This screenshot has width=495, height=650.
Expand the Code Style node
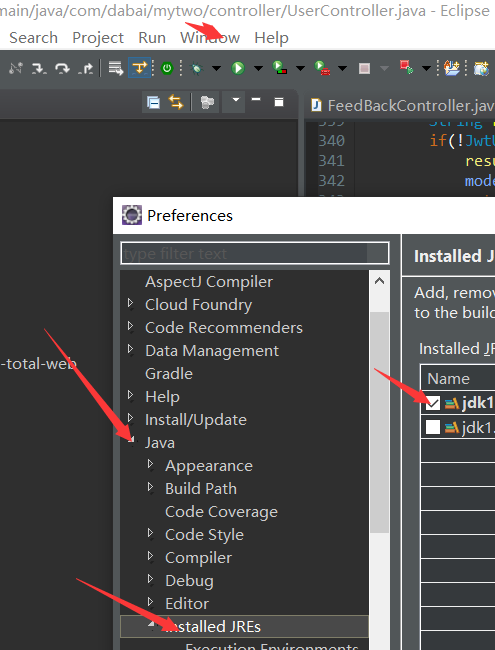[151, 534]
